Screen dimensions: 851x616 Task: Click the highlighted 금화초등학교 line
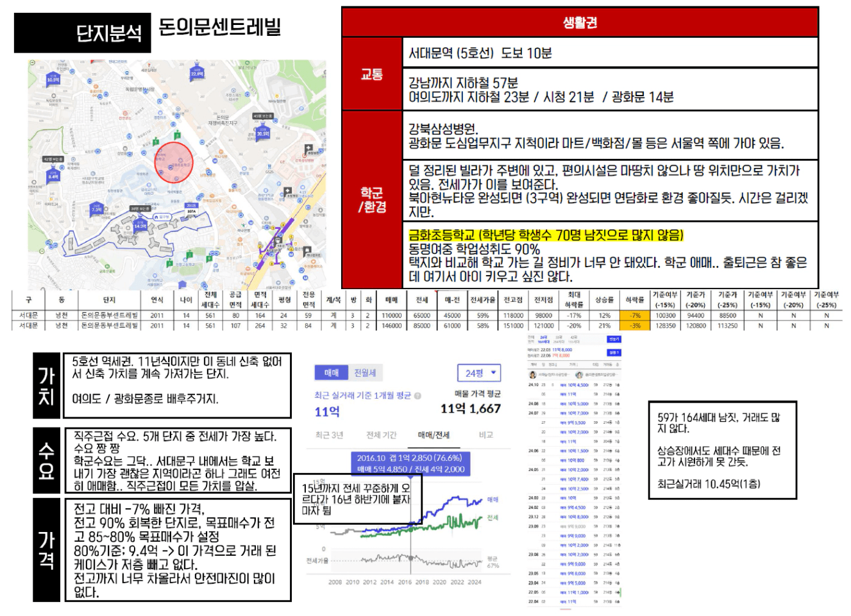546,235
